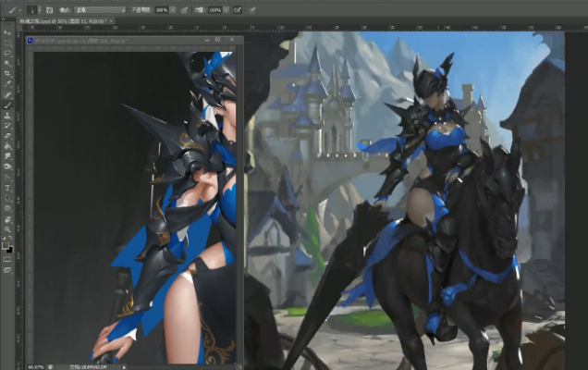Viewport: 588px width, 370px height.
Task: Select the Eraser tool
Action: tap(7, 136)
